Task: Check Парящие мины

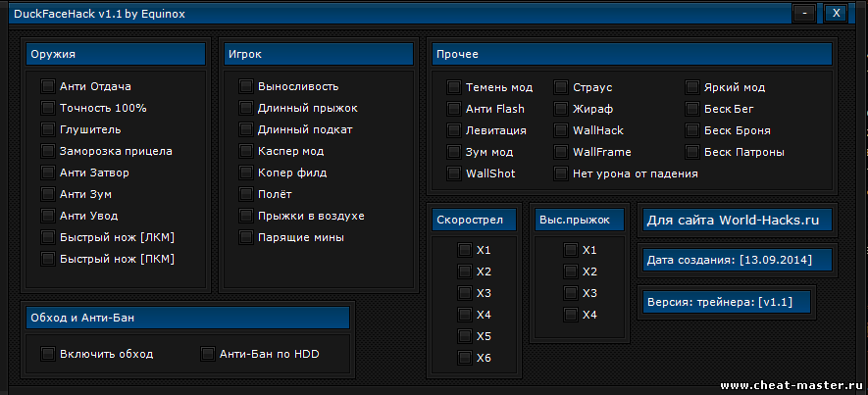Action: (246, 237)
